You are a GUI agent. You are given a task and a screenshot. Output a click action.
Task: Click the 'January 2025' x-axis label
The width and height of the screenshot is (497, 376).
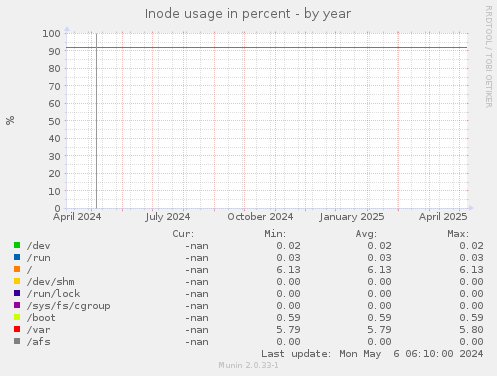click(352, 217)
